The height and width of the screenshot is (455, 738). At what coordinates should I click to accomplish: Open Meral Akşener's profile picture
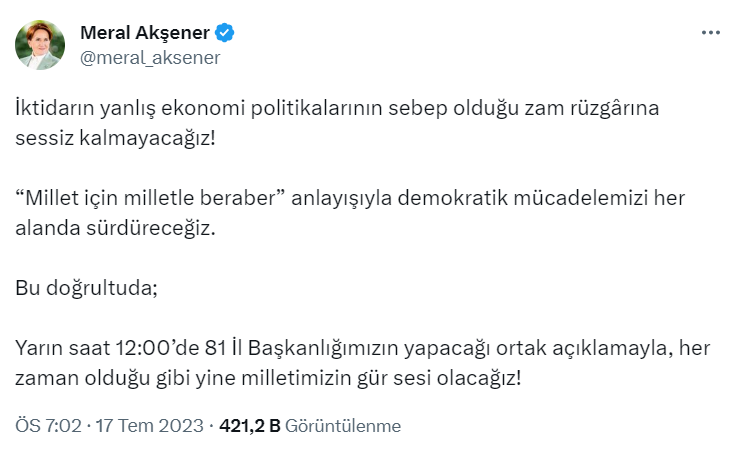tap(40, 45)
